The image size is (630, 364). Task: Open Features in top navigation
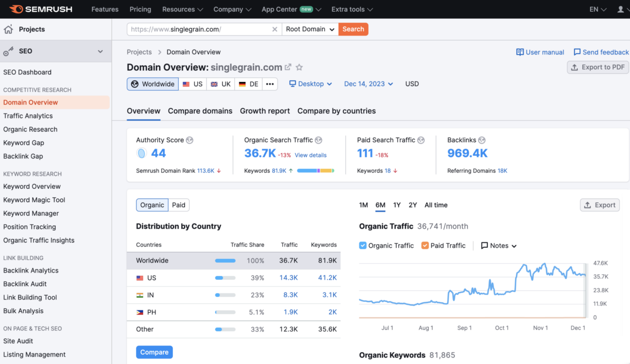tap(105, 9)
